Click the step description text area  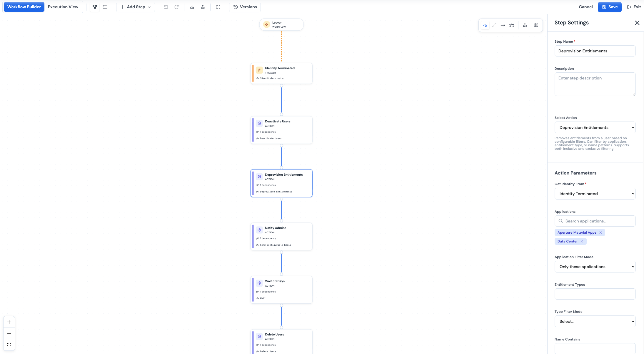(595, 84)
